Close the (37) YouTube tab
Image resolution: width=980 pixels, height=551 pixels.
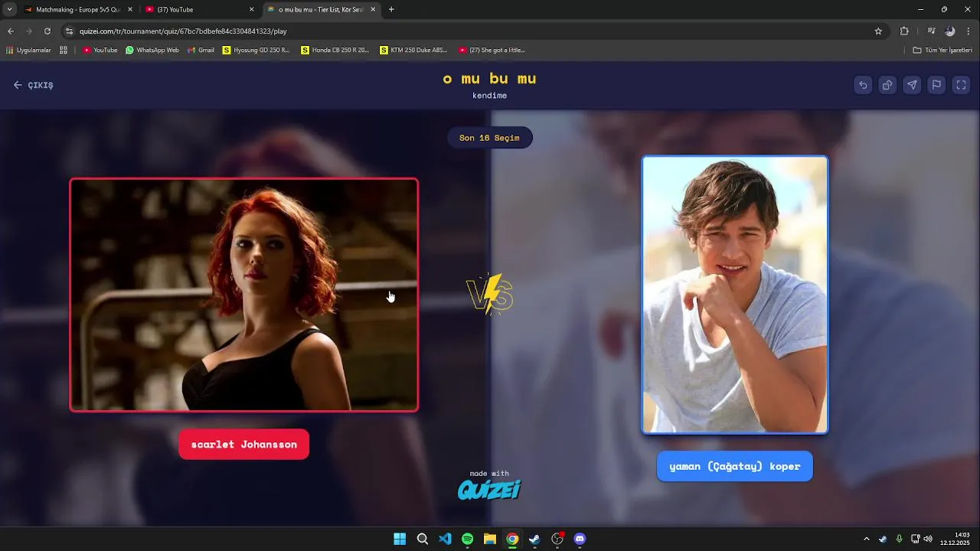(x=251, y=9)
